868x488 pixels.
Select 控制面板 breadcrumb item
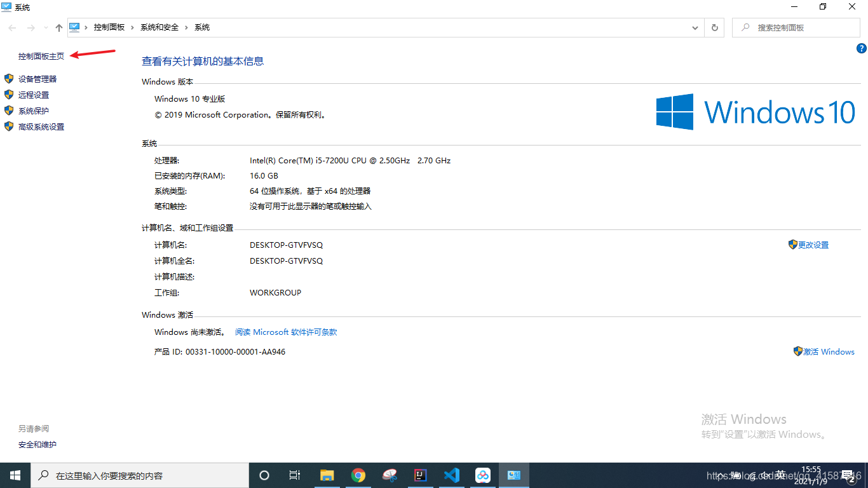coord(109,27)
